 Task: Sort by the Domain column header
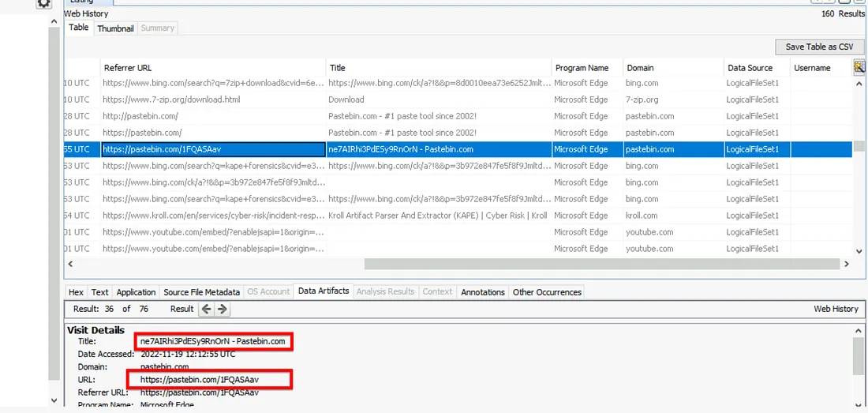click(x=640, y=68)
